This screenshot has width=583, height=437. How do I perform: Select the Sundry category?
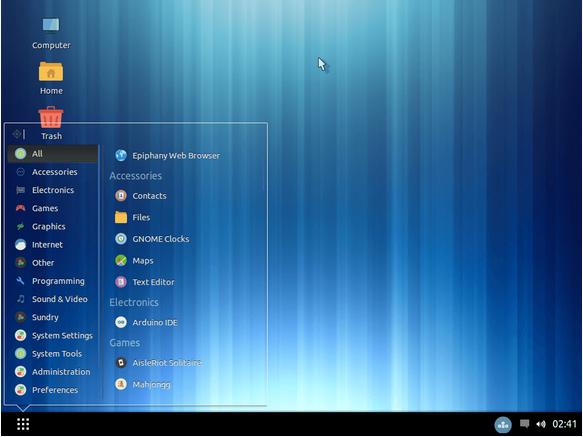tap(53, 317)
